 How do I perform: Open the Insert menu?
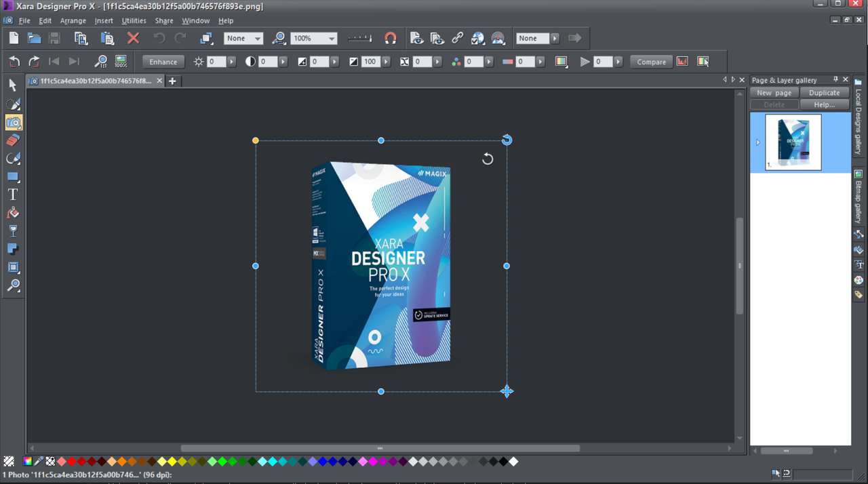(104, 21)
